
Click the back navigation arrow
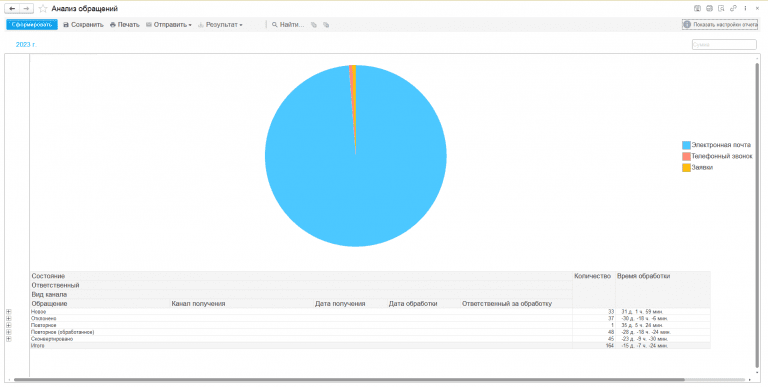12,8
